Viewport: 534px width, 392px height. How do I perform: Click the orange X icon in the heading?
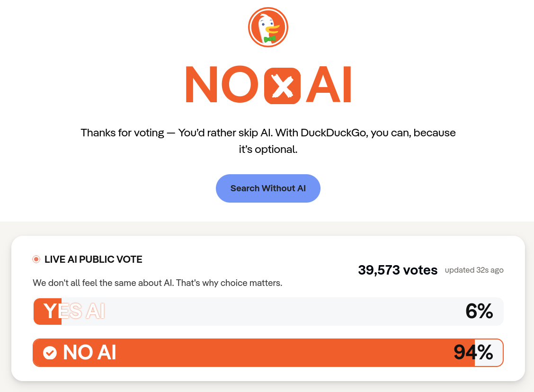(x=282, y=86)
